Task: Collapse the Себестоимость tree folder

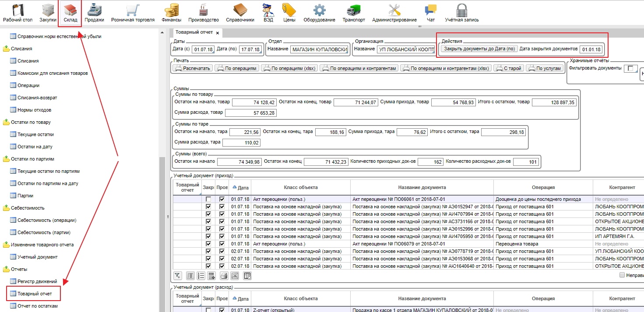Action: 7,208
